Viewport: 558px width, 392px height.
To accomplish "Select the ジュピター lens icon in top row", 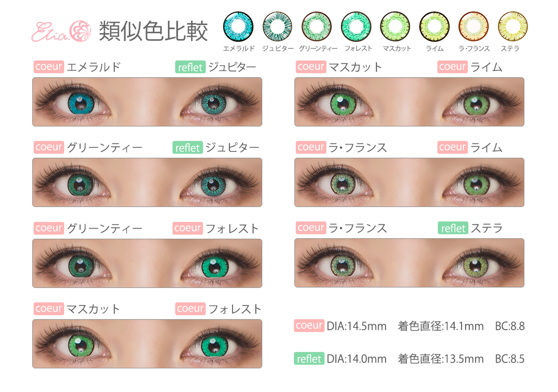I will pyautogui.click(x=278, y=26).
